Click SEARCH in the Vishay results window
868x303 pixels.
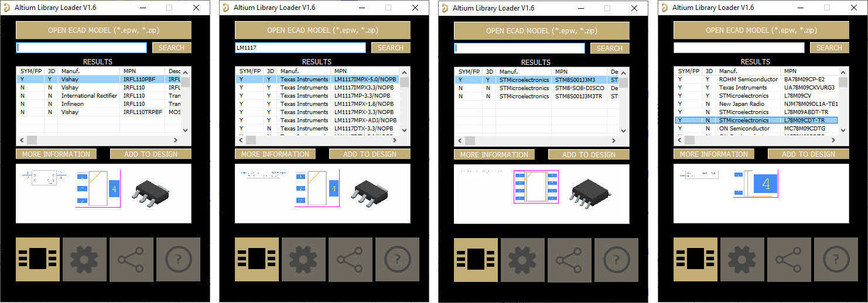click(x=172, y=48)
